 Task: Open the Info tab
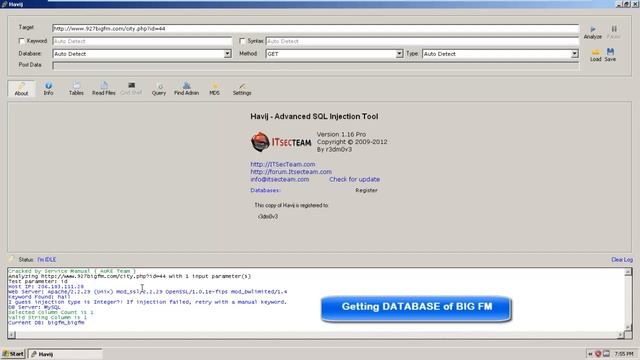point(48,89)
